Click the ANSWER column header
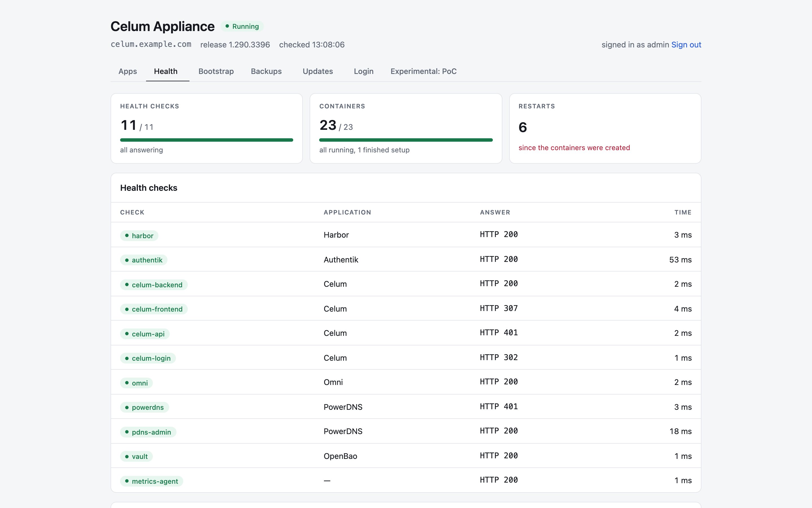 coord(495,212)
